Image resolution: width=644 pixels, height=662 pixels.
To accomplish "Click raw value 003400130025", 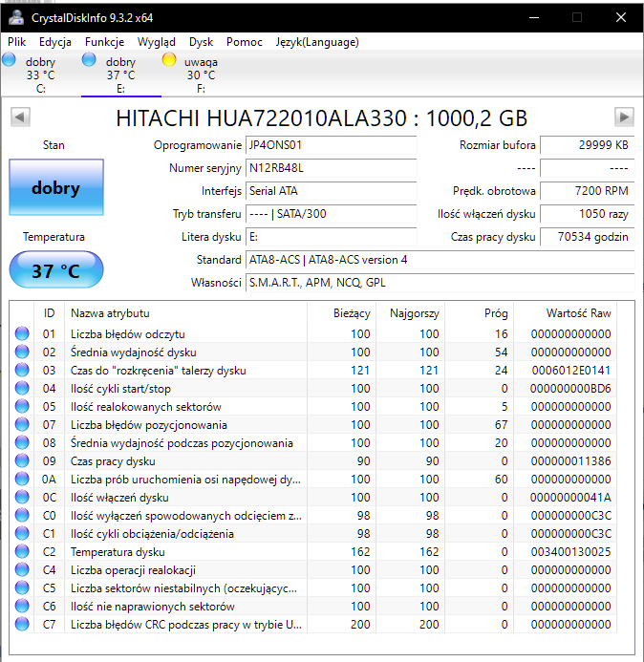I will [x=571, y=552].
